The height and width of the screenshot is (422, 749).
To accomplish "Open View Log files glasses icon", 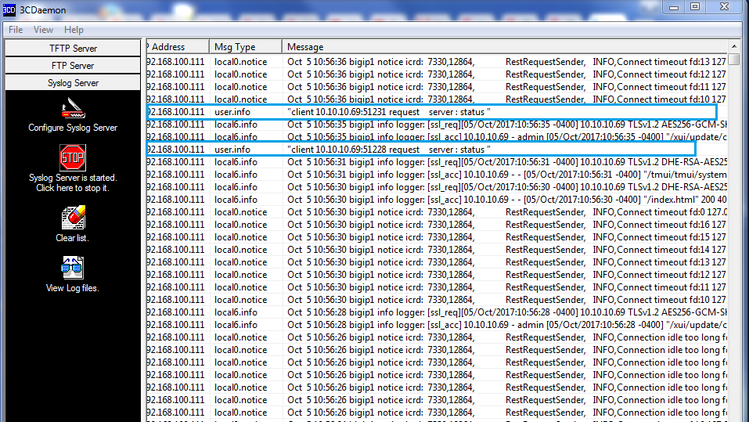I will click(x=72, y=268).
